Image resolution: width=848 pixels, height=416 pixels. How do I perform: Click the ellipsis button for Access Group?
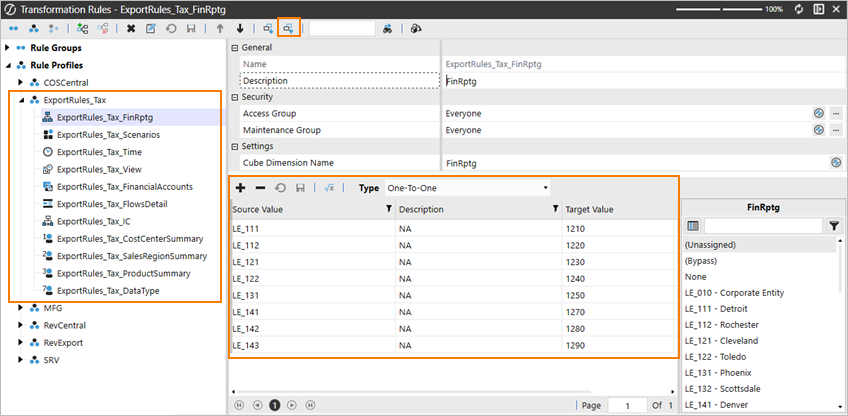point(835,114)
